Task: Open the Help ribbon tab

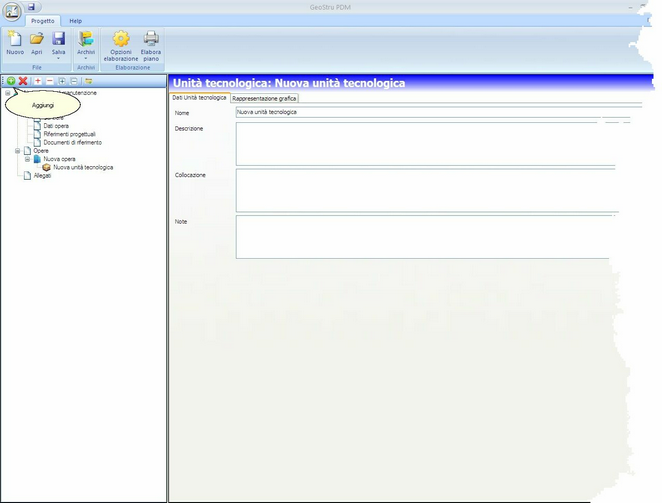Action: click(76, 21)
